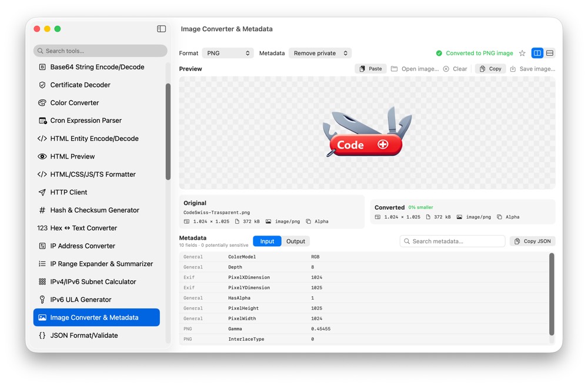Open the Format PNG dropdown

click(x=228, y=53)
